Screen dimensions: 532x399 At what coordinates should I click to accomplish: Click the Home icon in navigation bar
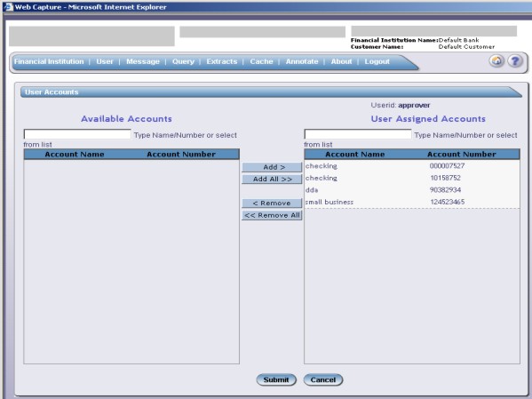coord(496,61)
